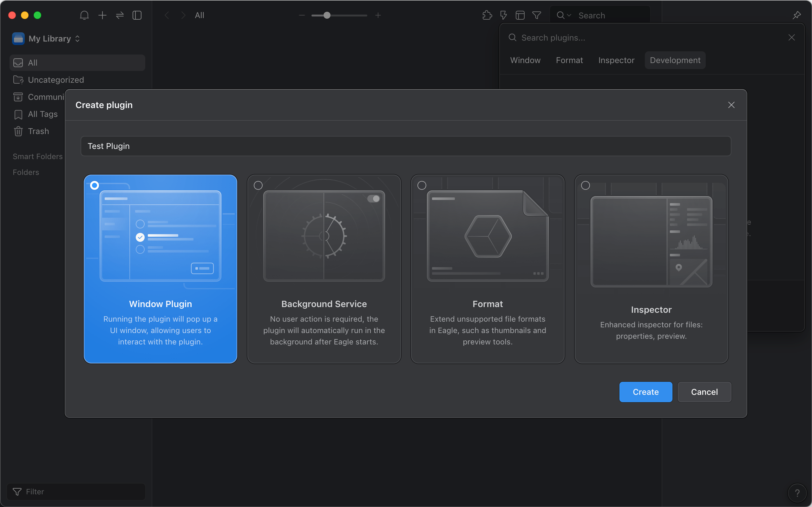Toggle the sidebar layout icon
This screenshot has height=507, width=812.
(137, 16)
